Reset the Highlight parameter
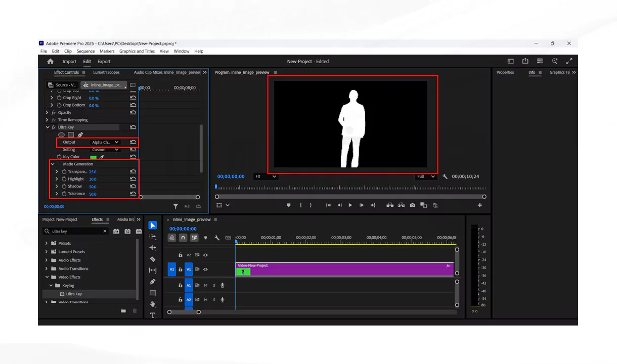This screenshot has width=617, height=364. click(133, 179)
